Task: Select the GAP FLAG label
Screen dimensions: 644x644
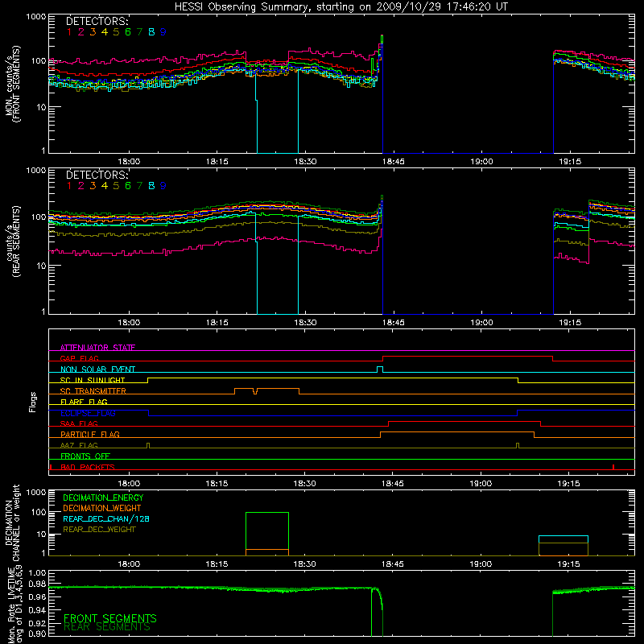Action: (x=80, y=358)
